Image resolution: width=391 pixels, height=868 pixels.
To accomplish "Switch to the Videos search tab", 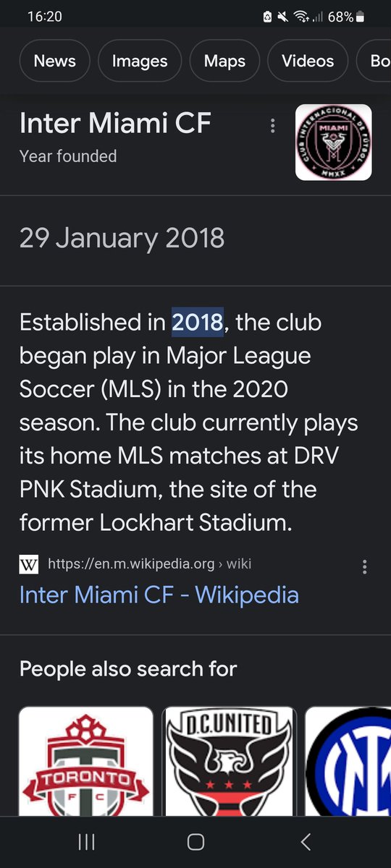I will pyautogui.click(x=308, y=61).
